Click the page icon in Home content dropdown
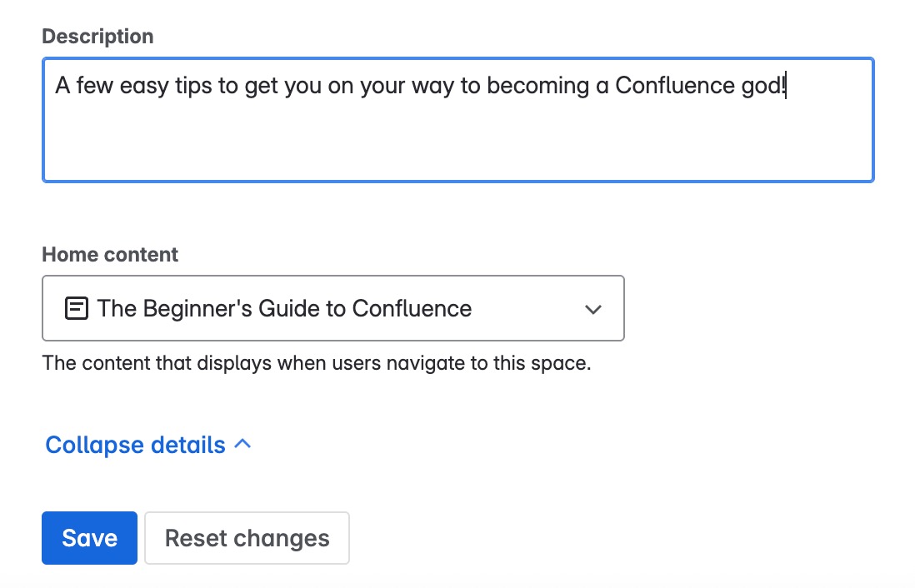This screenshot has height=588, width=915. click(x=76, y=309)
